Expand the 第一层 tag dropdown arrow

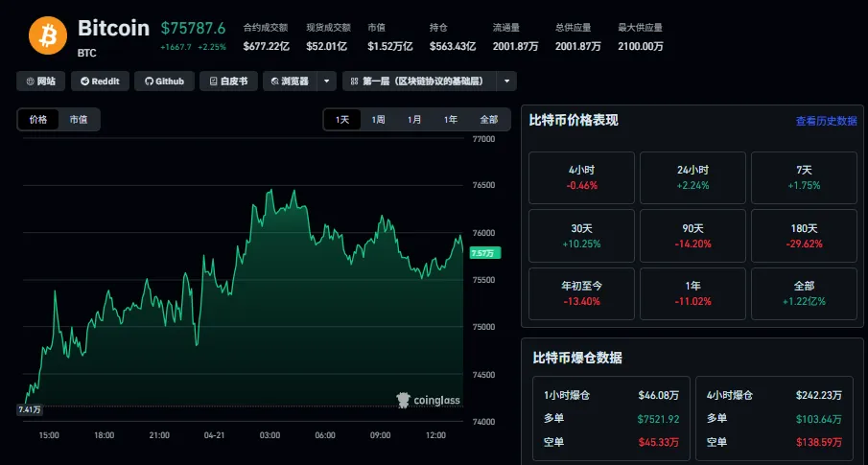(x=506, y=81)
